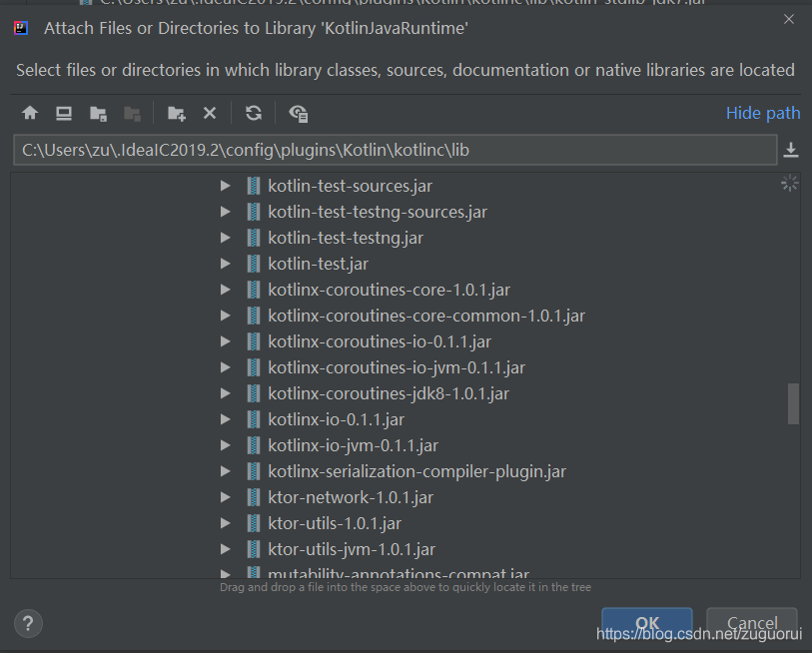Go to Home directory icon

[30, 113]
